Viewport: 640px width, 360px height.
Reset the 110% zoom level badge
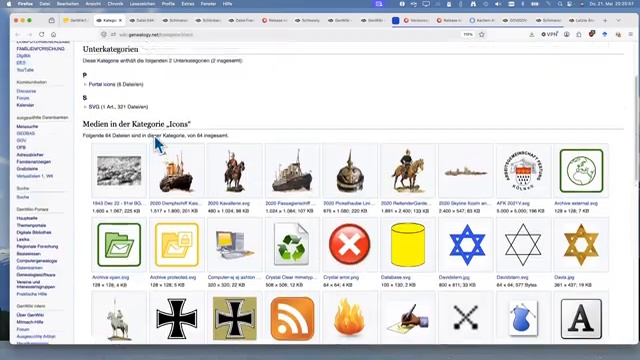pos(468,35)
